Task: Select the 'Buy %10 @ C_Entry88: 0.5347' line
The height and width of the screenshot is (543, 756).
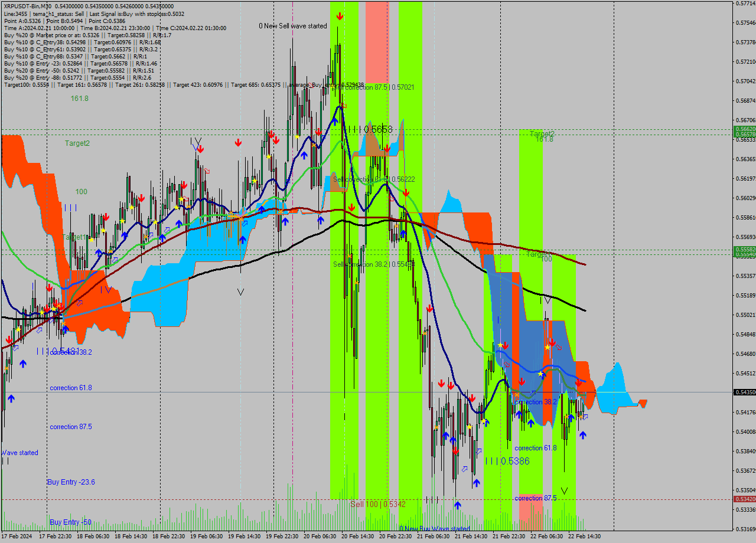Action: [x=76, y=56]
